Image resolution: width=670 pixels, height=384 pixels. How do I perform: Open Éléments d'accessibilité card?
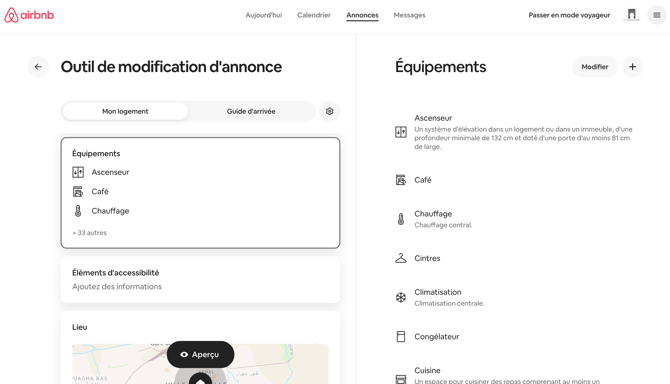(200, 280)
